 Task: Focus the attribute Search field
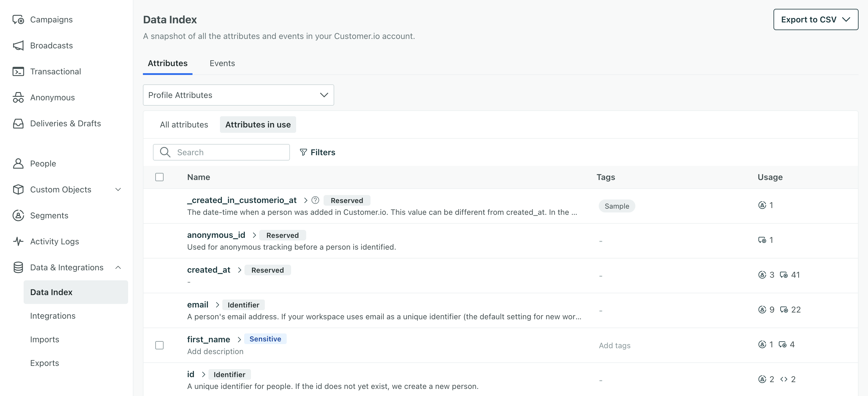point(229,152)
